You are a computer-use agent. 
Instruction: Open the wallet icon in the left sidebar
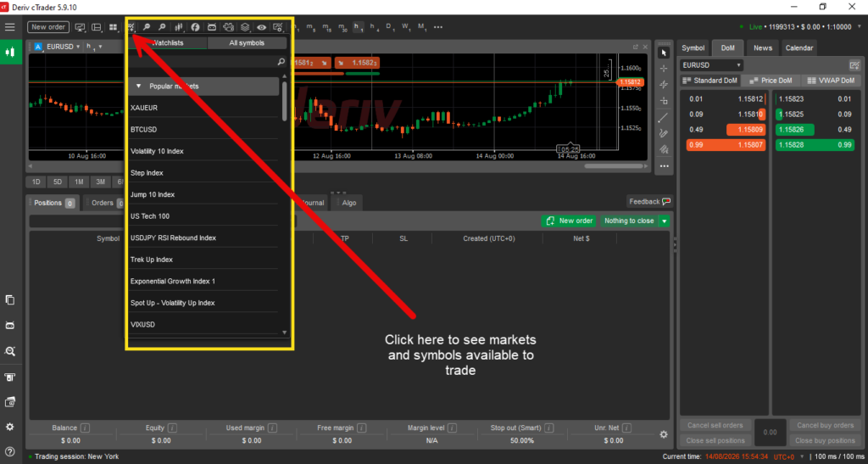[x=9, y=402]
